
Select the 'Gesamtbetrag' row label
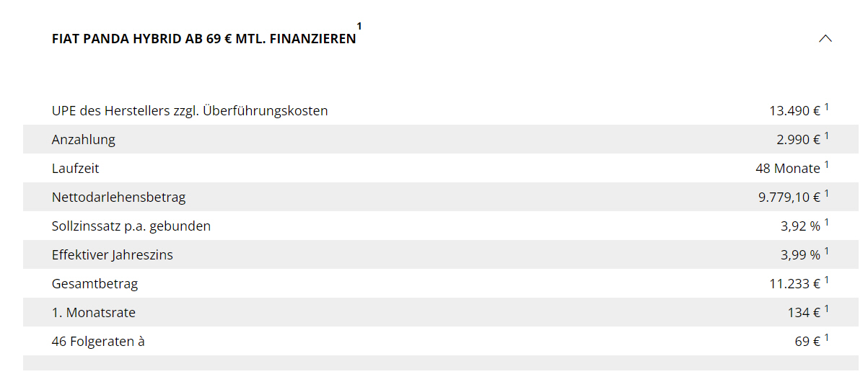(x=95, y=284)
